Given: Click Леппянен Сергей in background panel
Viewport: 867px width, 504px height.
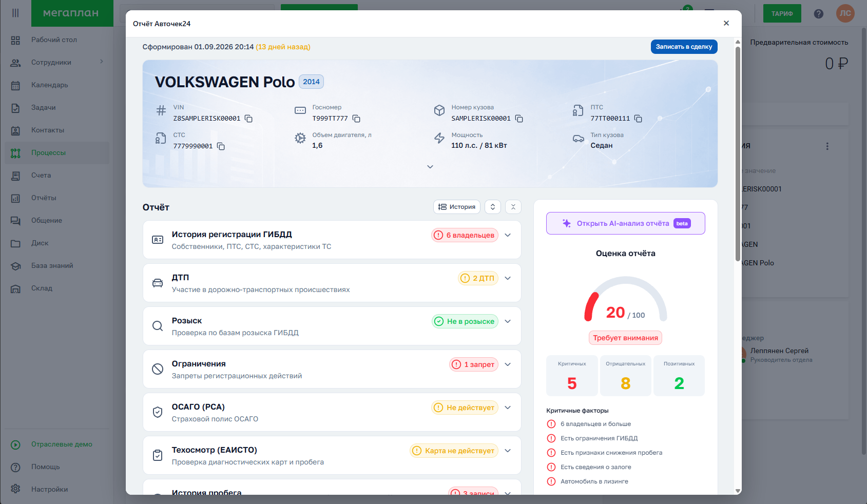Looking at the screenshot, I should point(779,351).
